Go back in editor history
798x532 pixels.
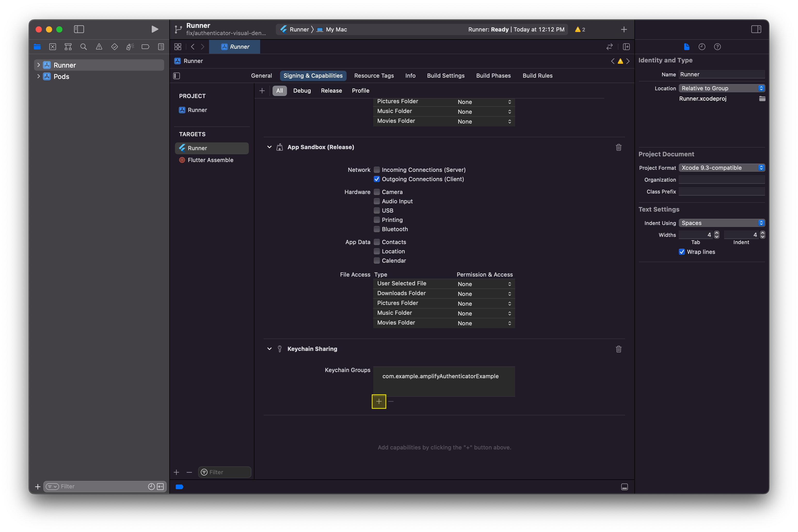pos(193,47)
